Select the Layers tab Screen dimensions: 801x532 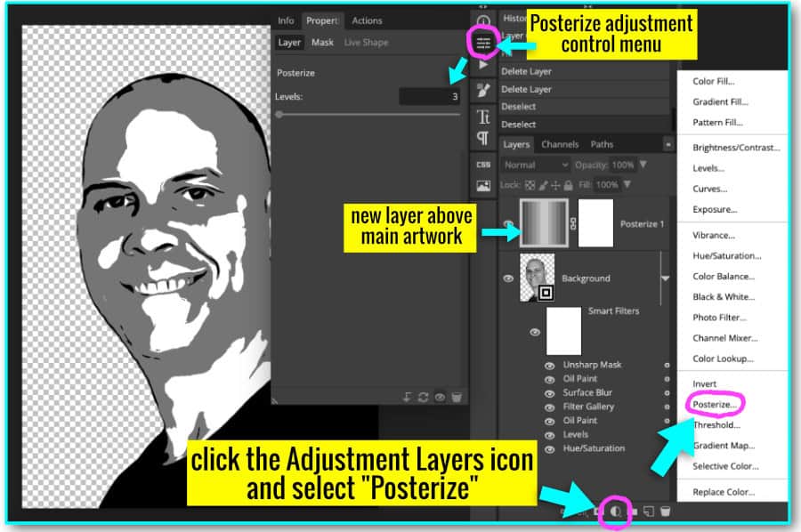click(x=516, y=144)
